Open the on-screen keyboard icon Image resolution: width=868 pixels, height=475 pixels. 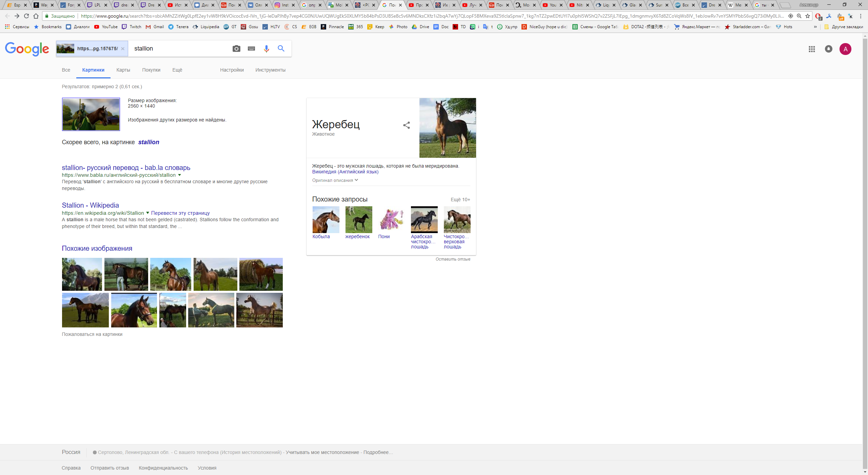pyautogui.click(x=251, y=49)
